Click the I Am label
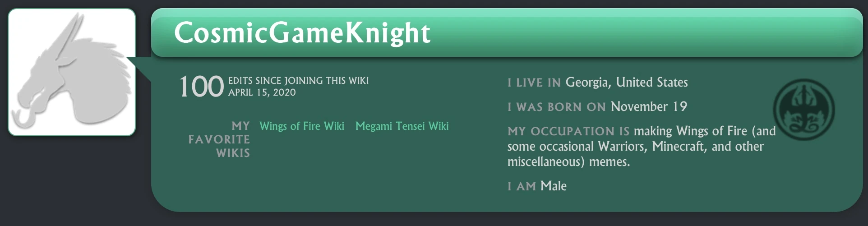The height and width of the screenshot is (226, 868). (x=522, y=186)
